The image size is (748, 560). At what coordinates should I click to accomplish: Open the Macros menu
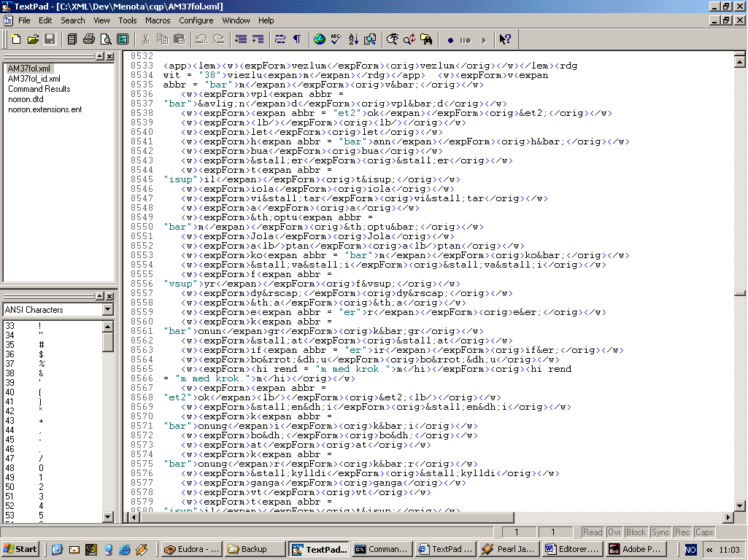[x=158, y=20]
